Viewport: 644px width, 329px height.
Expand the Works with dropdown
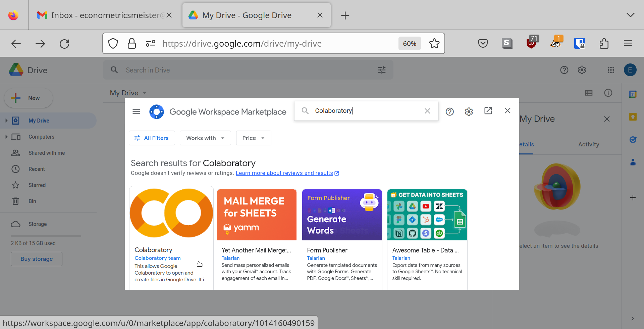coord(205,138)
